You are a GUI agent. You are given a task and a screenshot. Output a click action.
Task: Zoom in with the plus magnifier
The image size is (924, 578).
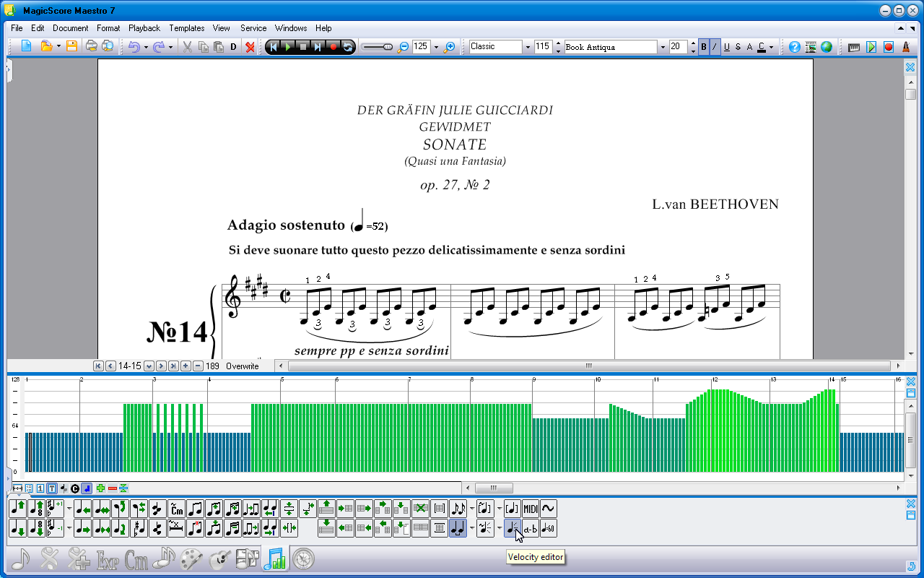point(450,47)
